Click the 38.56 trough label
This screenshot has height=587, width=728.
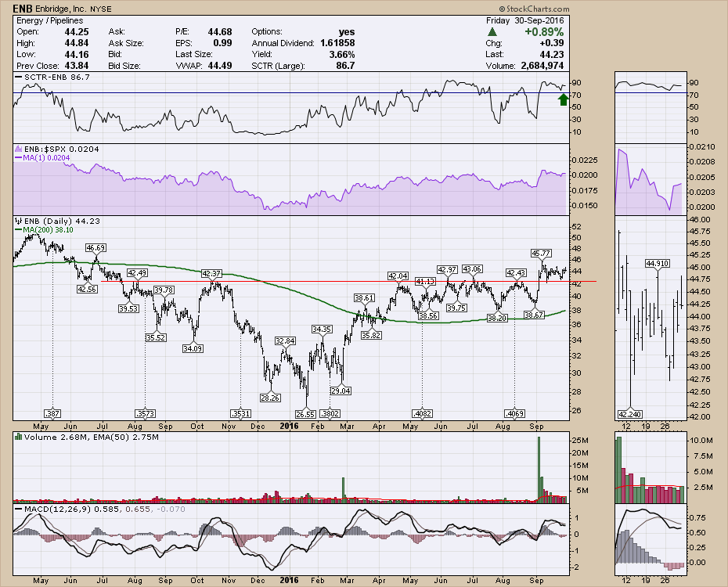coord(427,315)
